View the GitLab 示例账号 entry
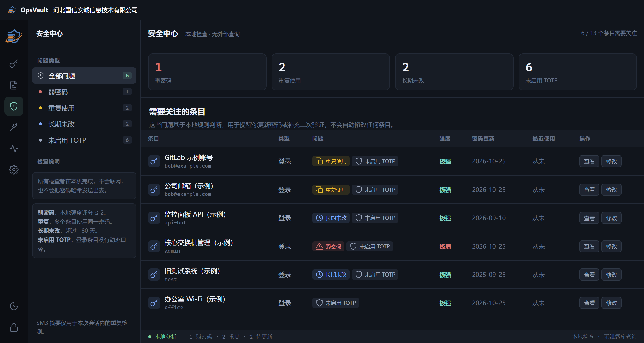 [x=589, y=161]
